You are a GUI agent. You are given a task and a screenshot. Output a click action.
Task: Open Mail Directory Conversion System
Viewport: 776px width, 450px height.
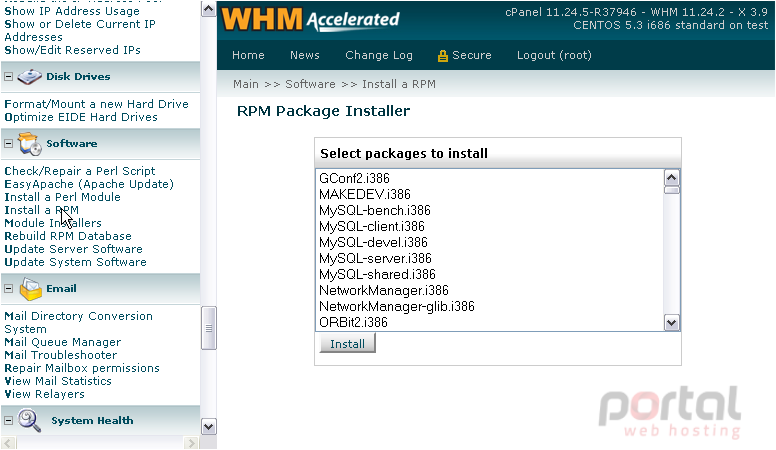pos(78,323)
